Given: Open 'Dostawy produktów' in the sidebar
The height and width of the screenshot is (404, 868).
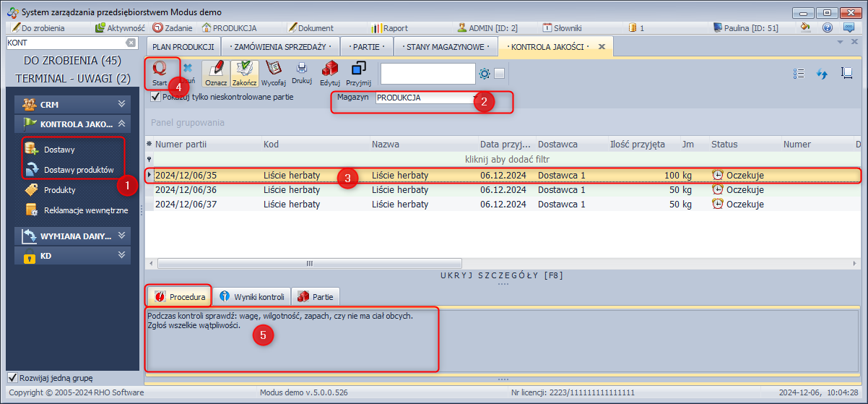Looking at the screenshot, I should pyautogui.click(x=79, y=170).
